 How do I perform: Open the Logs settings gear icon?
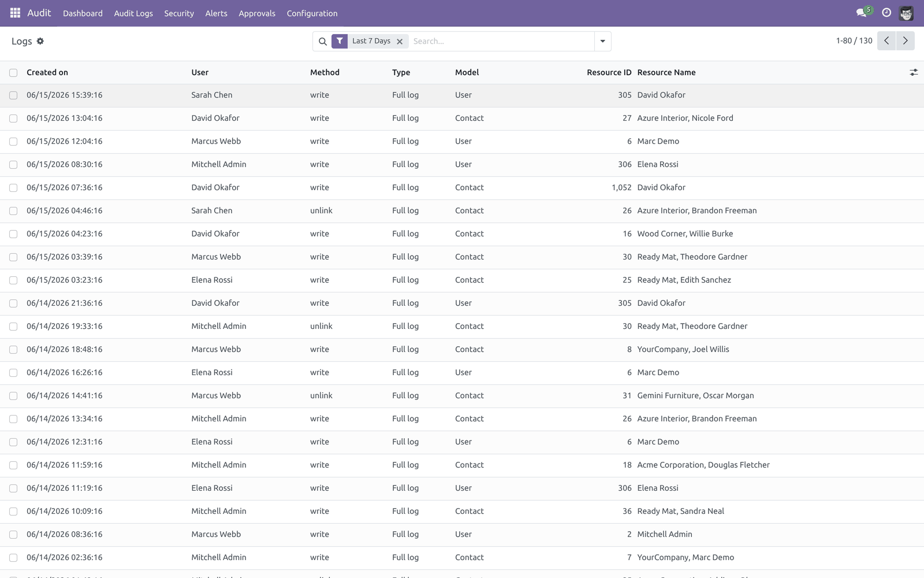(40, 41)
